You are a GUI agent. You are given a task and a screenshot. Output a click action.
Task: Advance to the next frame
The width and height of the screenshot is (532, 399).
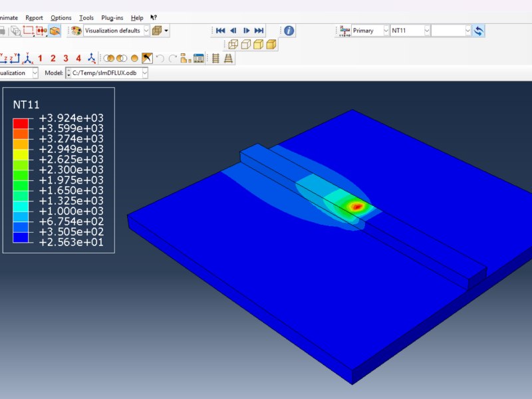pos(246,31)
